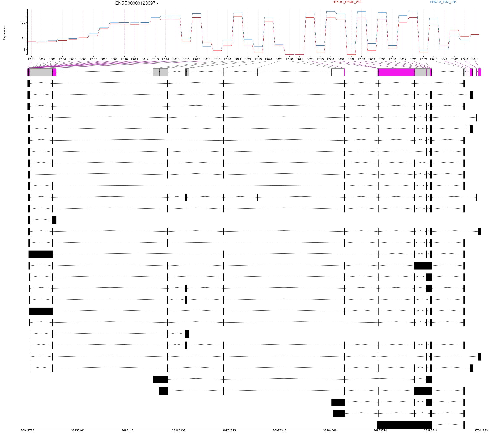Click exon label E021
Screen dimensions: 504x434
pyautogui.click(x=238, y=59)
